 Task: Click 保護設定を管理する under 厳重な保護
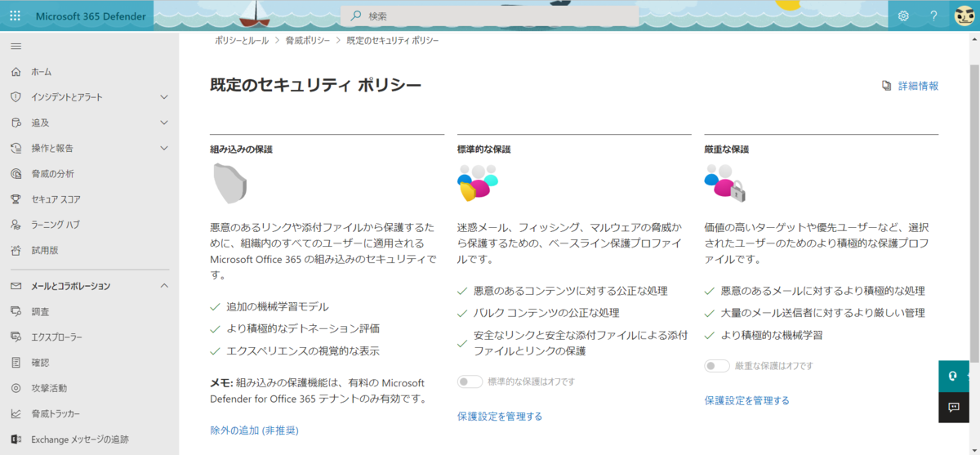coord(746,400)
